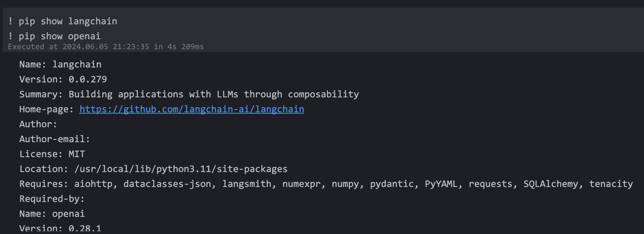Open the langchain GitHub home-page link
The height and width of the screenshot is (234, 644).
(192, 109)
